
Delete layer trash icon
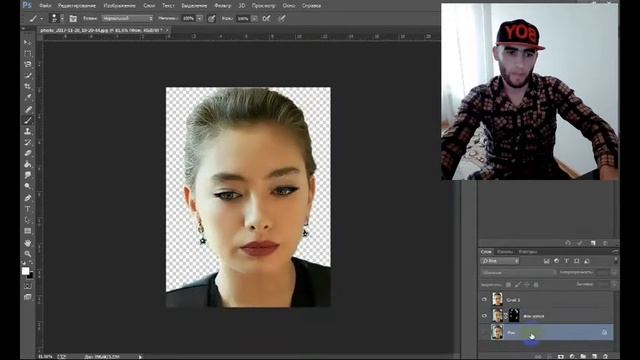coord(605,356)
